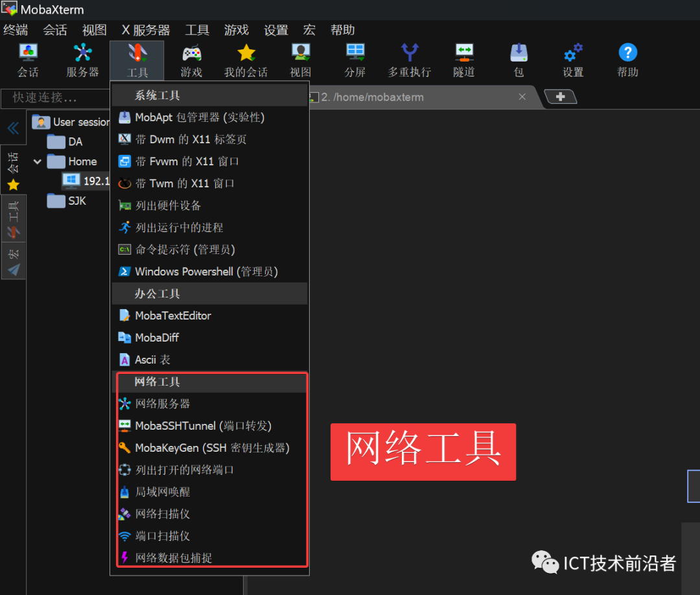
Task: Click the 帮助 question mark toolbar icon
Action: coord(627,61)
